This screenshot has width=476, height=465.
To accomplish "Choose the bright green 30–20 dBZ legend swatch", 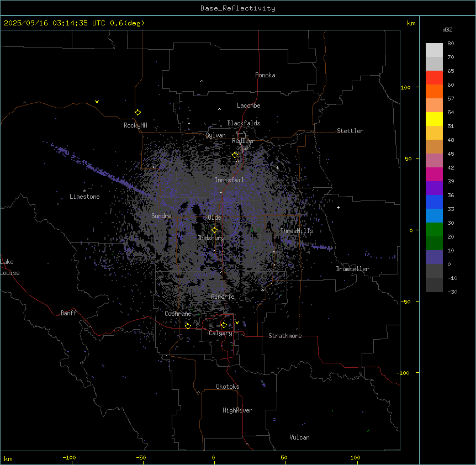I will point(434,230).
